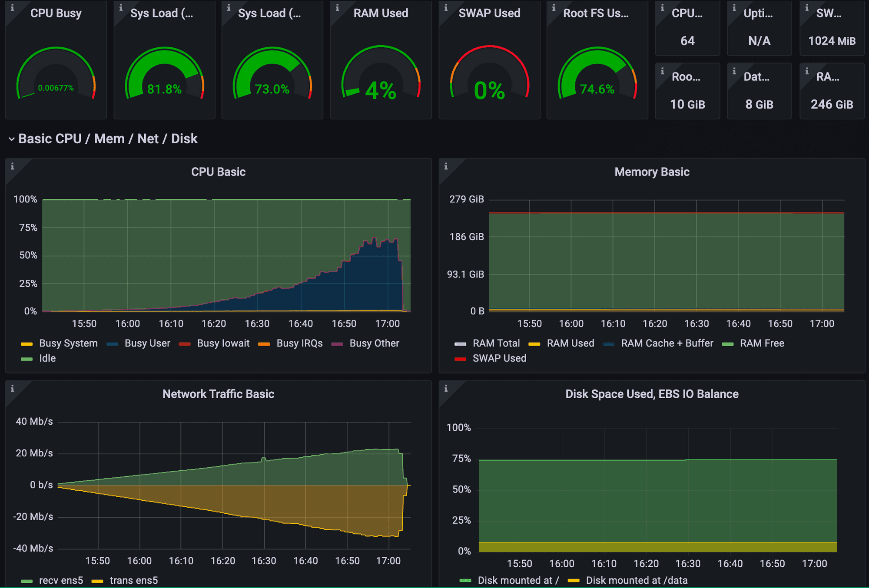Click info icon on Memory Basic graph

446,166
